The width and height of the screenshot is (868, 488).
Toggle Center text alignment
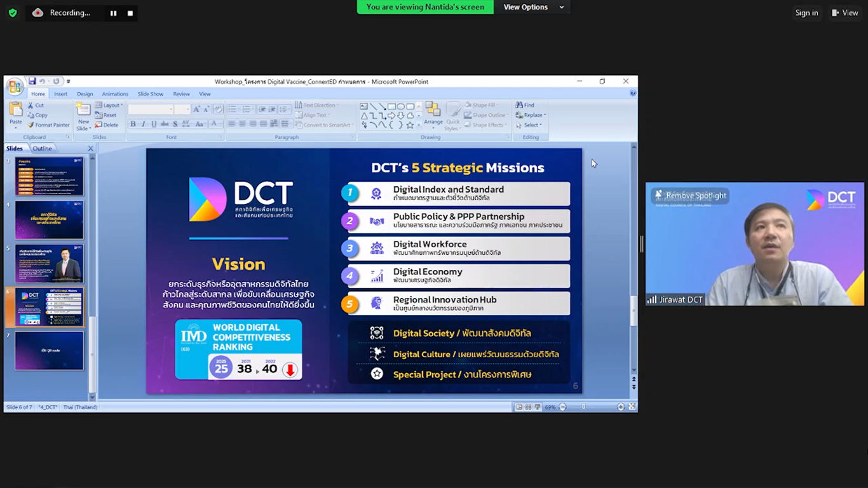(242, 124)
